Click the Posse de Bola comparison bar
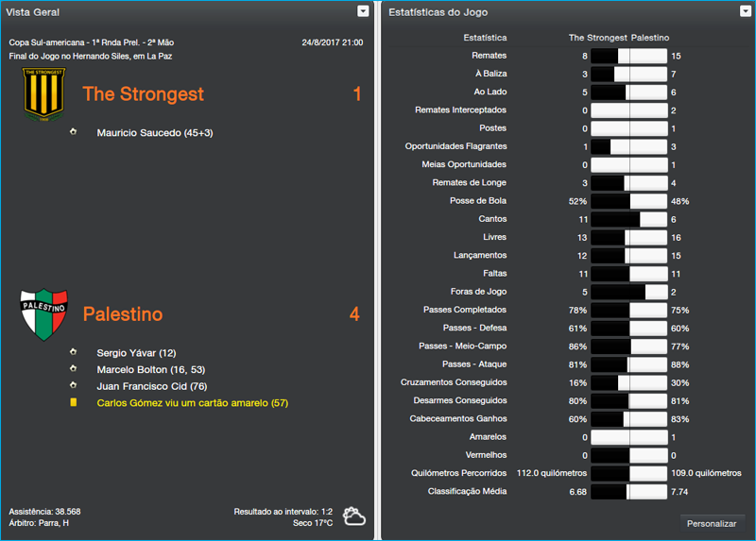The image size is (756, 541). pyautogui.click(x=629, y=201)
